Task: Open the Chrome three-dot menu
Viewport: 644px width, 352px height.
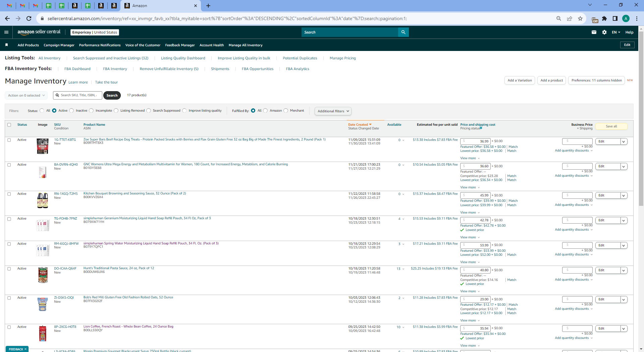Action: [x=637, y=18]
